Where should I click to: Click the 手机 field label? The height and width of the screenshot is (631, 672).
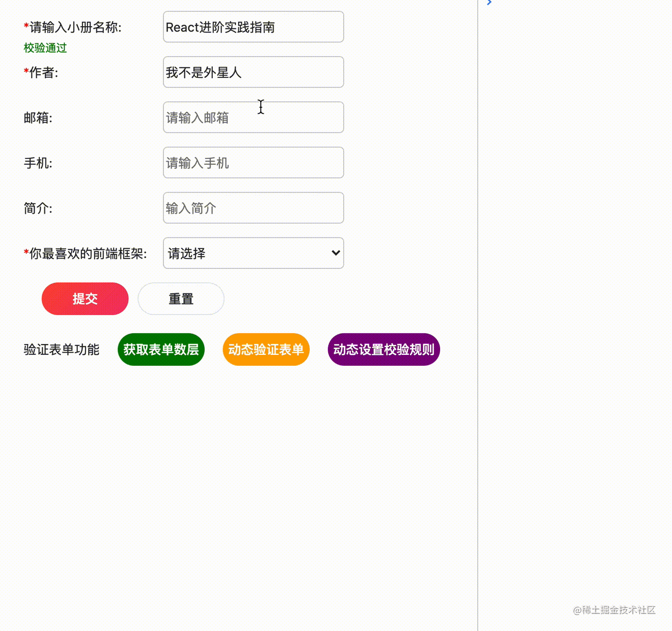click(38, 163)
